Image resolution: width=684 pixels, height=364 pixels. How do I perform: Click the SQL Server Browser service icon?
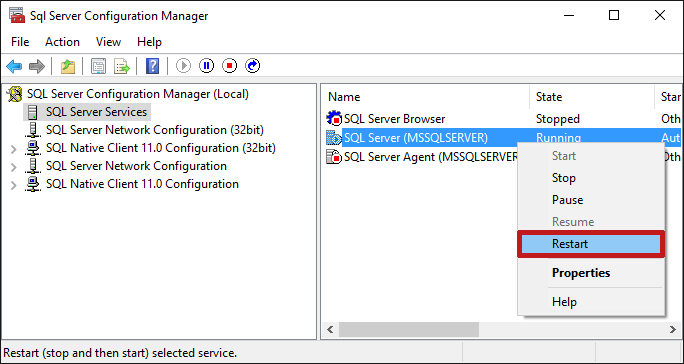[x=334, y=119]
